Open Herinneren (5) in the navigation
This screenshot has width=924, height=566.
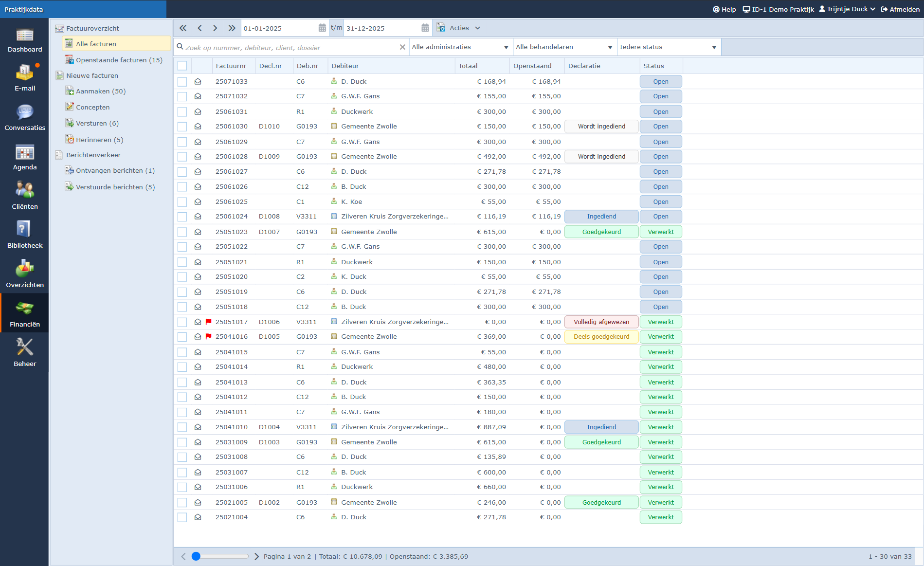point(99,140)
